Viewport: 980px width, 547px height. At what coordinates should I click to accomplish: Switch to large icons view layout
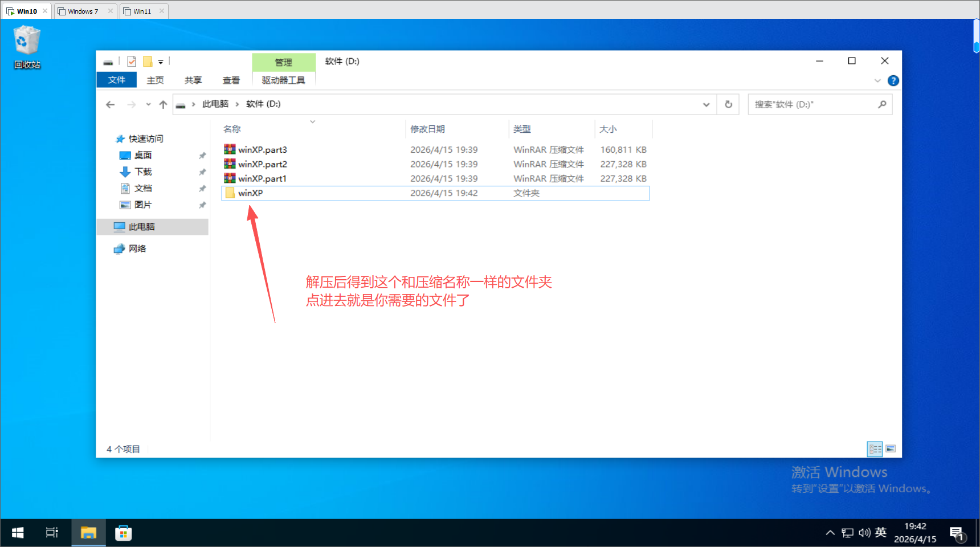coord(891,449)
